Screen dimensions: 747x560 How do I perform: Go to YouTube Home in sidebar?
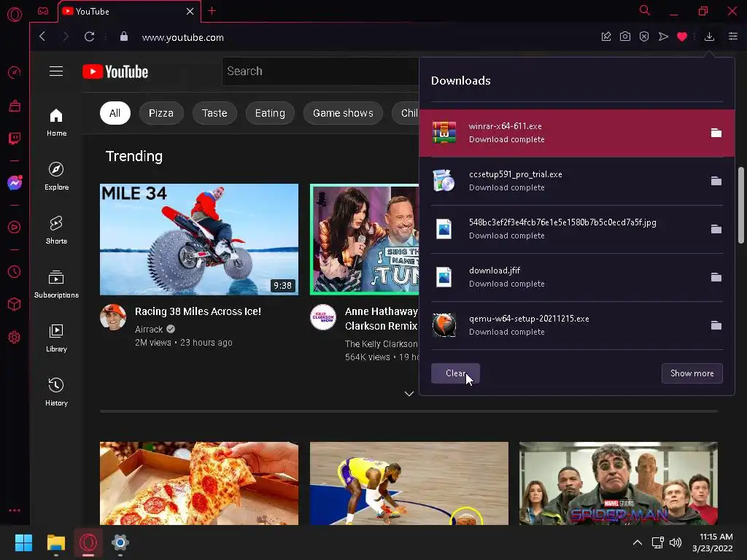(56, 122)
